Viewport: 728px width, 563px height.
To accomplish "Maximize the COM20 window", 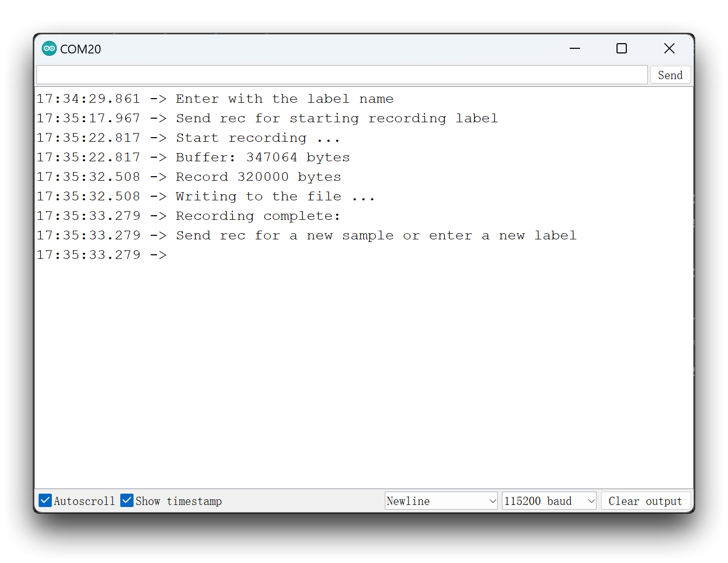I will [x=622, y=48].
